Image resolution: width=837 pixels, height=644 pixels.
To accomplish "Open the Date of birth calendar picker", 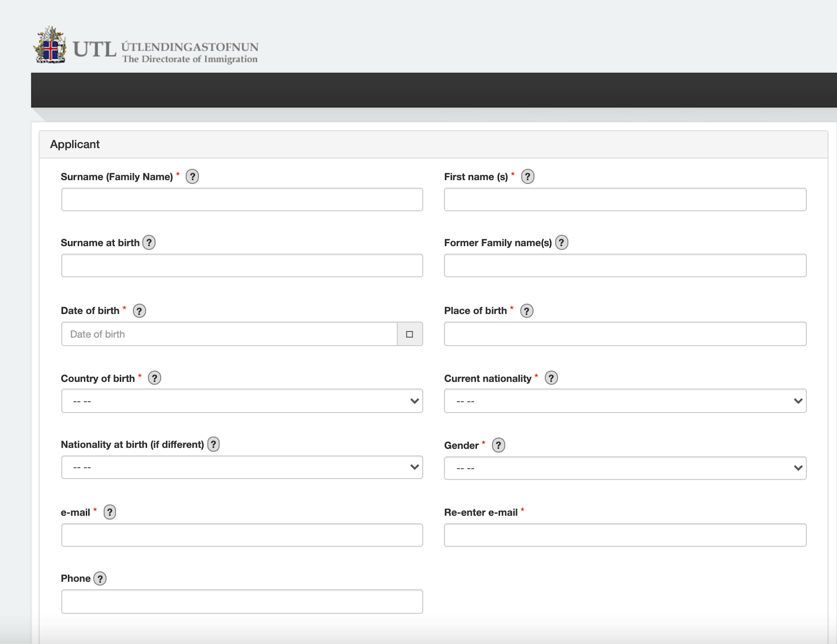I will 410,334.
